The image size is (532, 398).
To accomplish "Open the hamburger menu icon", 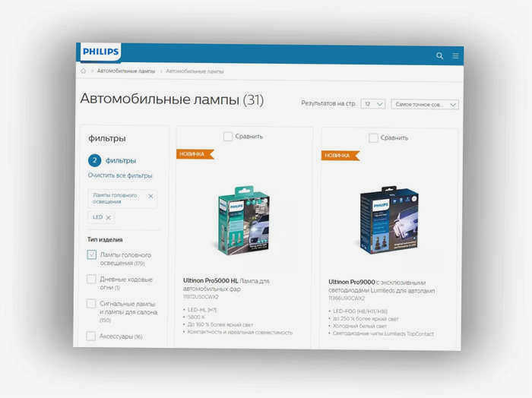I will click(x=455, y=56).
